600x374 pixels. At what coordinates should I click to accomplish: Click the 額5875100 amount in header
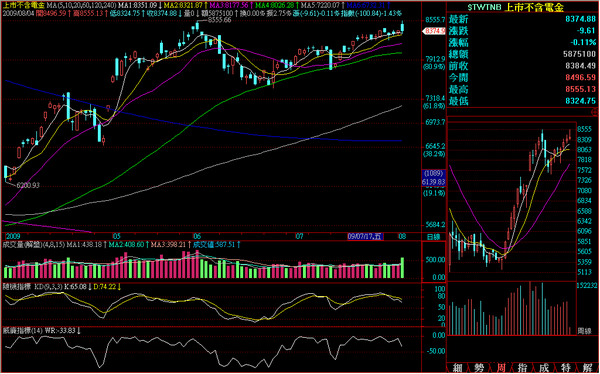[217, 13]
